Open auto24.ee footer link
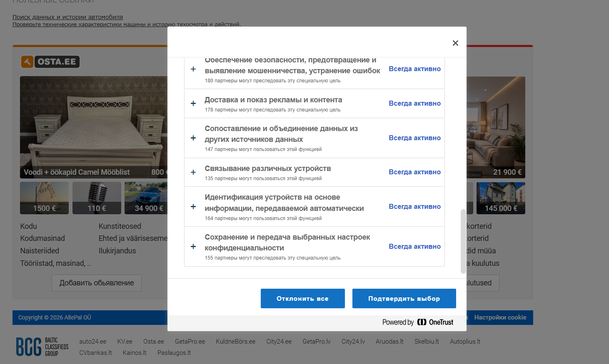 click(x=93, y=342)
